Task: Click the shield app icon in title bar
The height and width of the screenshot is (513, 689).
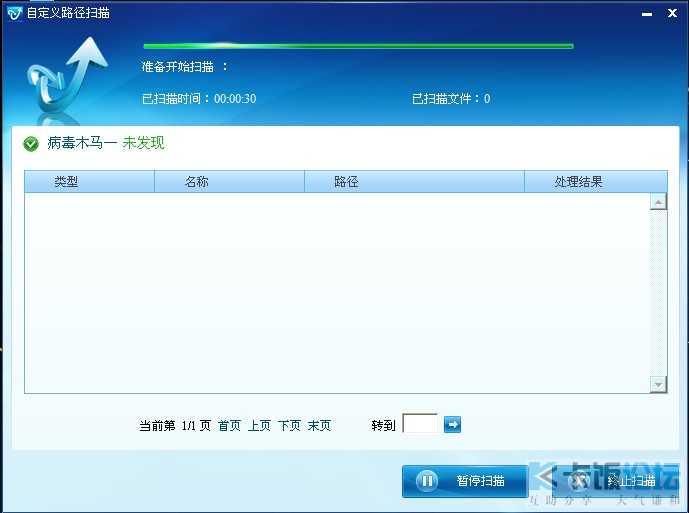Action: click(x=14, y=13)
